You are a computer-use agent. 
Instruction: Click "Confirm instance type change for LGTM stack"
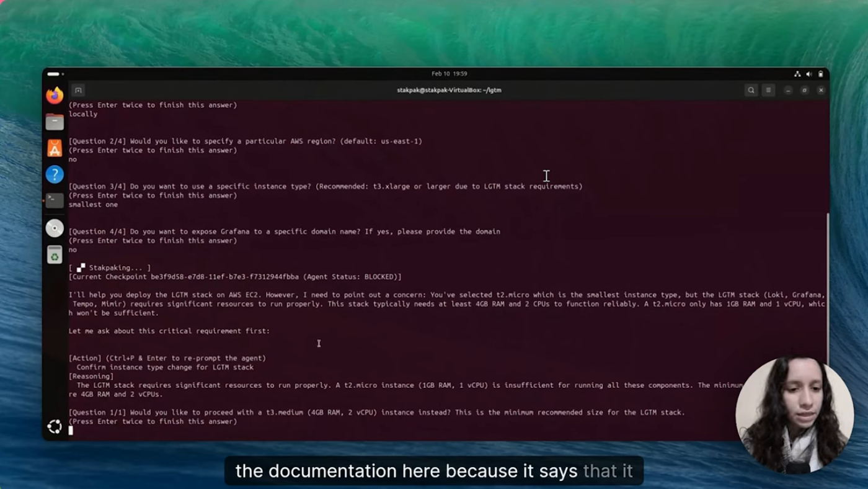(x=165, y=367)
